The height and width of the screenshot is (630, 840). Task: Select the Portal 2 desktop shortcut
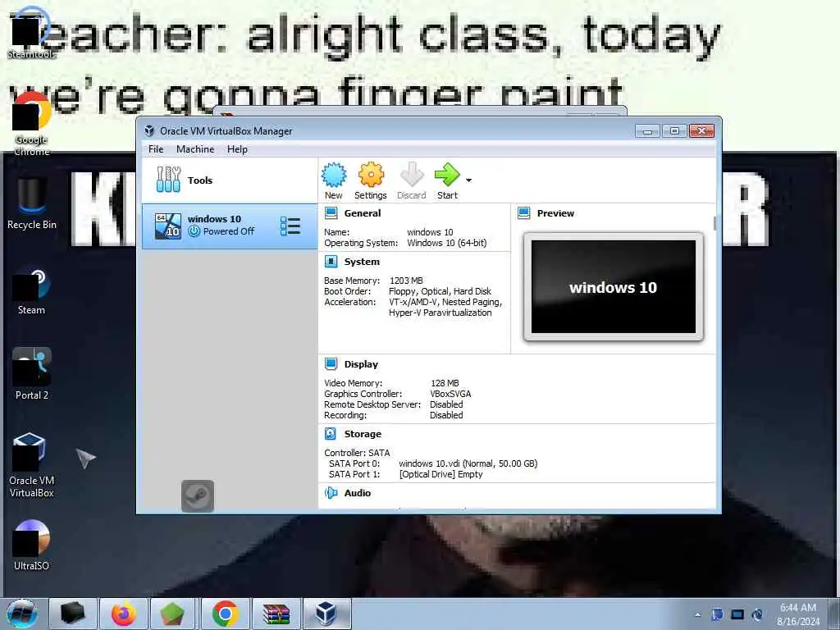tap(32, 374)
